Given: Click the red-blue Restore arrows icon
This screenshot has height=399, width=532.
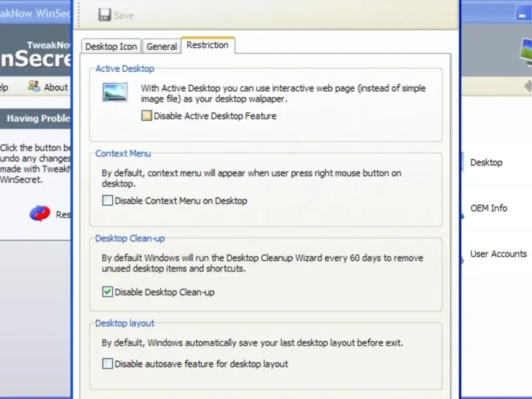Looking at the screenshot, I should [x=40, y=213].
